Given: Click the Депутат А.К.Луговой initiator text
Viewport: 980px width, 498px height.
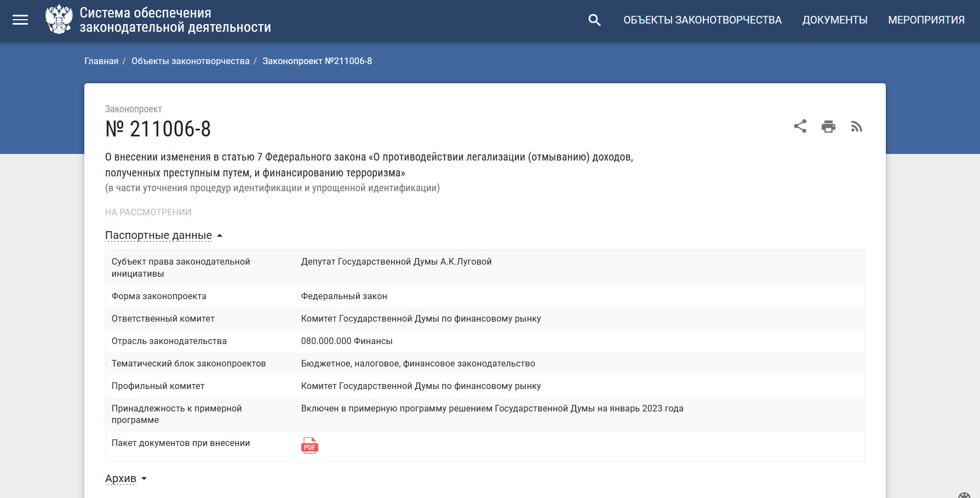Looking at the screenshot, I should (x=396, y=262).
